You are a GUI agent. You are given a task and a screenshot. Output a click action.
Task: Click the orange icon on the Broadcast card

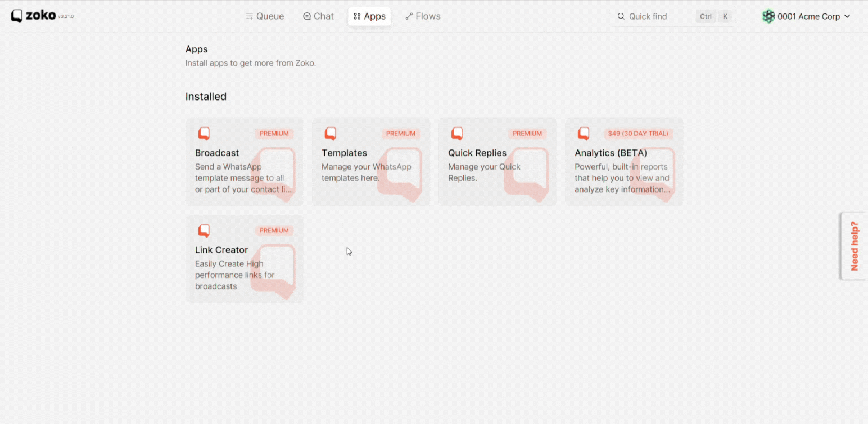pyautogui.click(x=204, y=134)
